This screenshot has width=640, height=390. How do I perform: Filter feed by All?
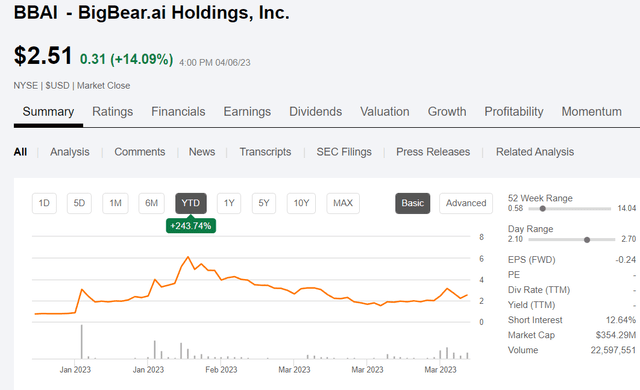(20, 152)
